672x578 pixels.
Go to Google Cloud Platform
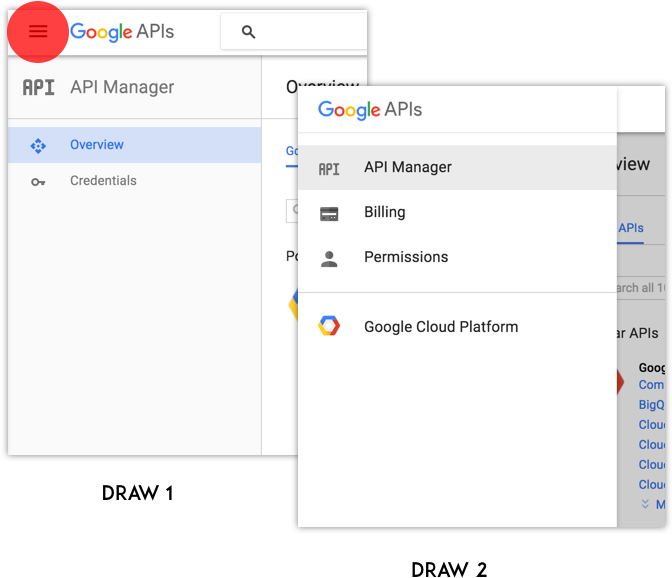point(441,327)
